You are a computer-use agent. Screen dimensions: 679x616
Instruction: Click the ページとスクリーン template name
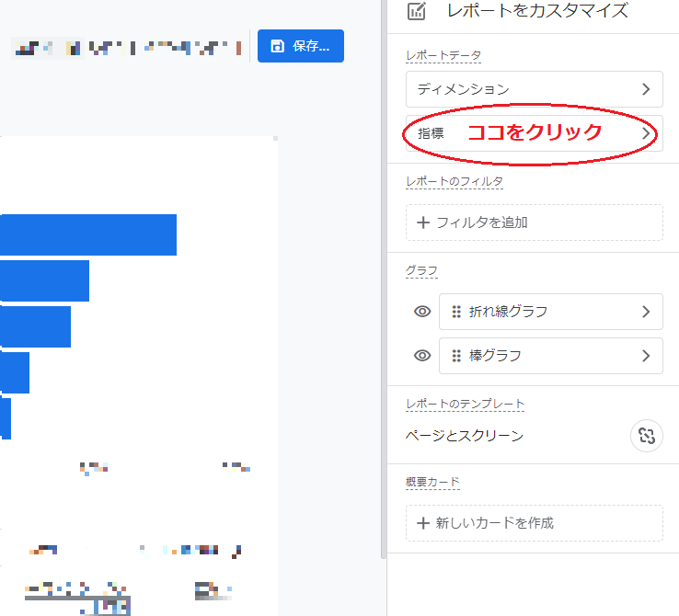click(x=465, y=435)
